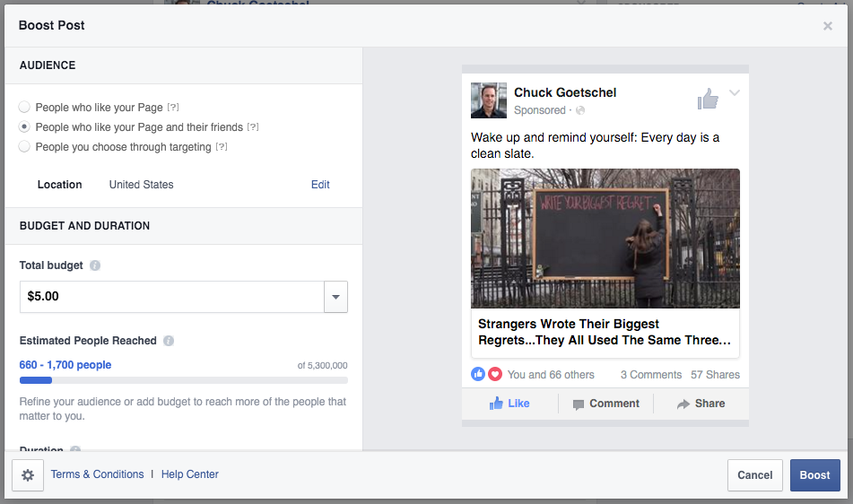Click the thumbs-up page like icon in preview header
853x504 pixels.
tap(708, 99)
